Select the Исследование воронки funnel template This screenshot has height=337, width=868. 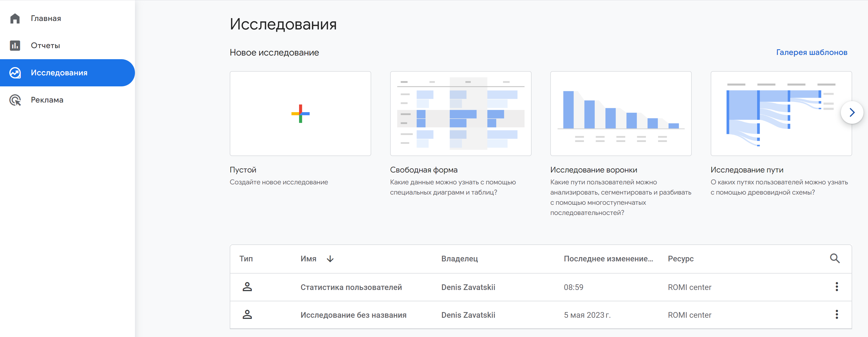[x=620, y=114]
